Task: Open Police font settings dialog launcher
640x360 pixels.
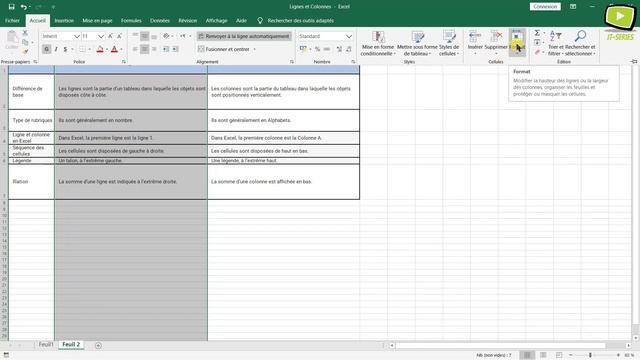Action: coord(124,62)
